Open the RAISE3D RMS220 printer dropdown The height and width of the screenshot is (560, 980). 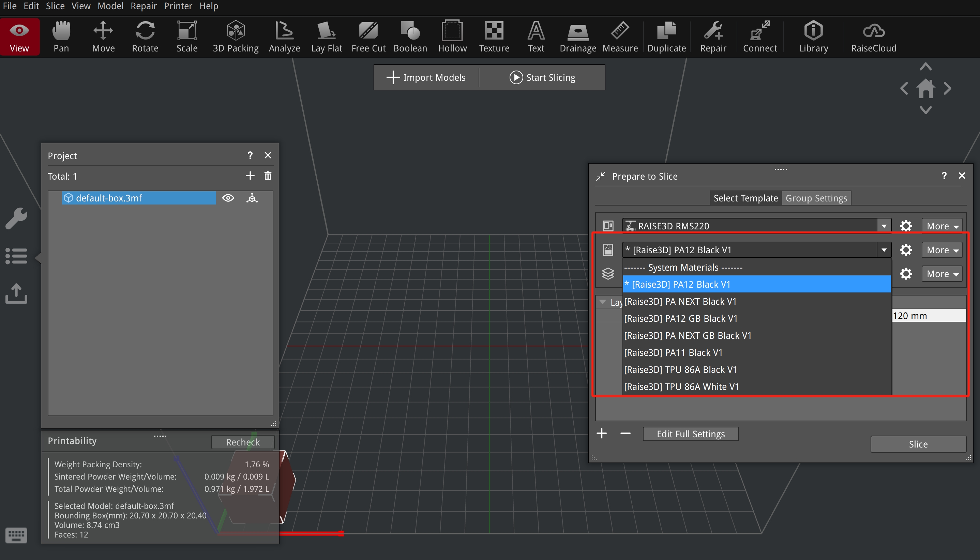[x=884, y=226]
